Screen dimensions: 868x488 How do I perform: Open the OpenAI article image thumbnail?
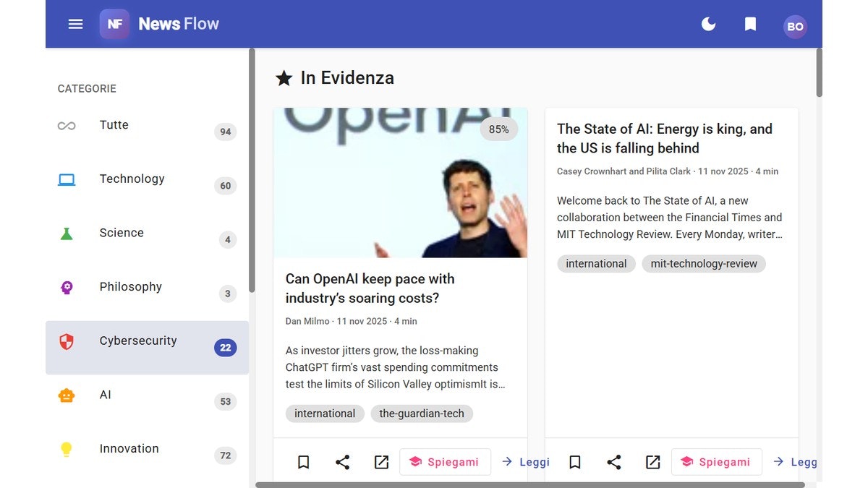pyautogui.click(x=400, y=183)
